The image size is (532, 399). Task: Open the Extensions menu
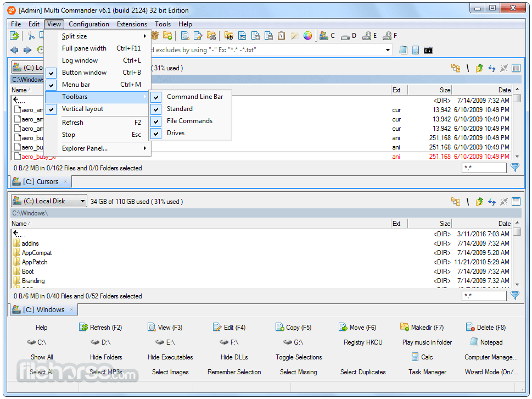pyautogui.click(x=132, y=24)
